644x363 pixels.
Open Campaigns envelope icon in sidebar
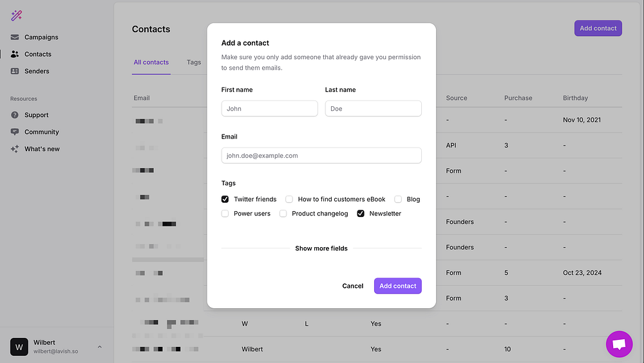click(x=15, y=37)
